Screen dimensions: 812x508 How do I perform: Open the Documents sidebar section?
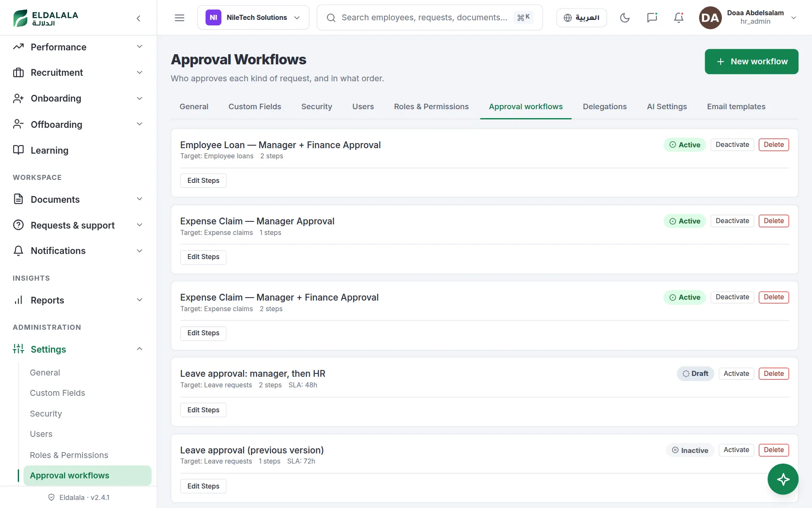78,199
